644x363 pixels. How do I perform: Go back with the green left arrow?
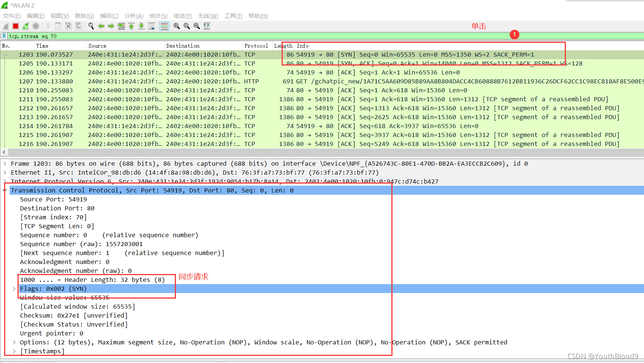point(101,26)
